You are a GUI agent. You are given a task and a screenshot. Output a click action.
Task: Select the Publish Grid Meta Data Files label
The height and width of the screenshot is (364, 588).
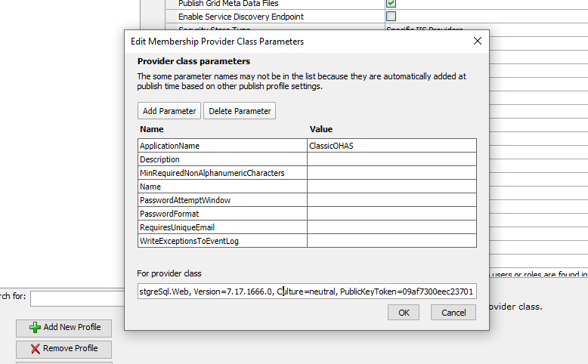[228, 4]
